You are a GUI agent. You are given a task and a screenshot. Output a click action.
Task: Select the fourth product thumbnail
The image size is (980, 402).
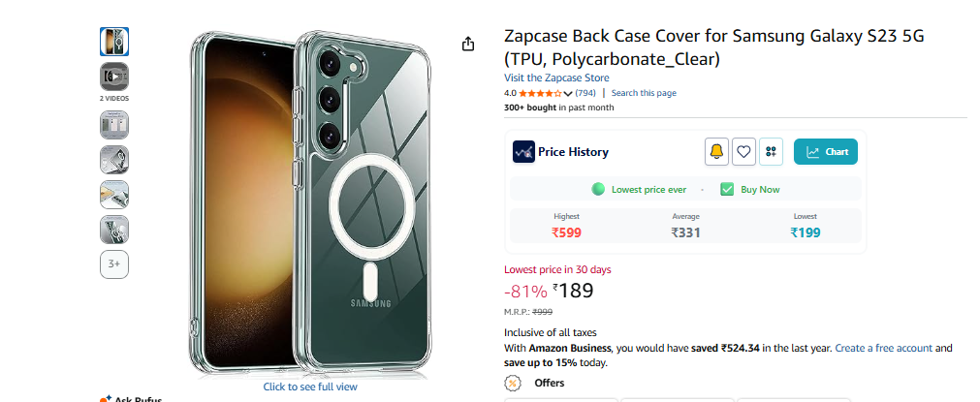(114, 160)
